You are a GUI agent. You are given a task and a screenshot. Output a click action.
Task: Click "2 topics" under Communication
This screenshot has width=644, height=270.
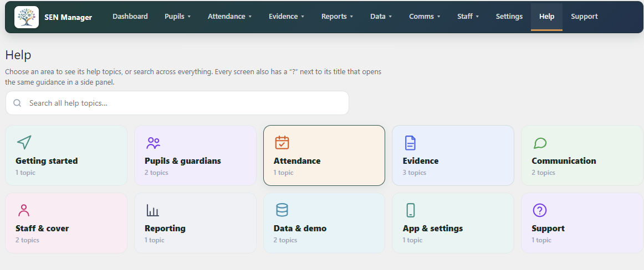point(543,173)
